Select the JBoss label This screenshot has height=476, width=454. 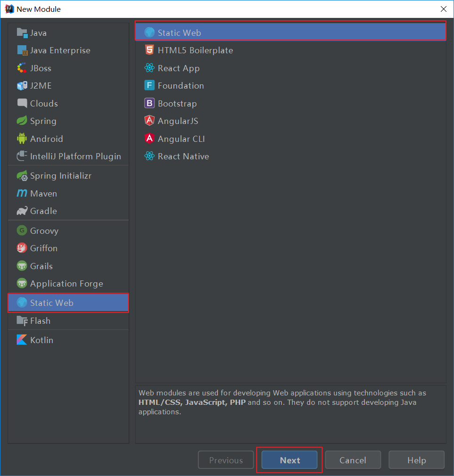(x=41, y=68)
